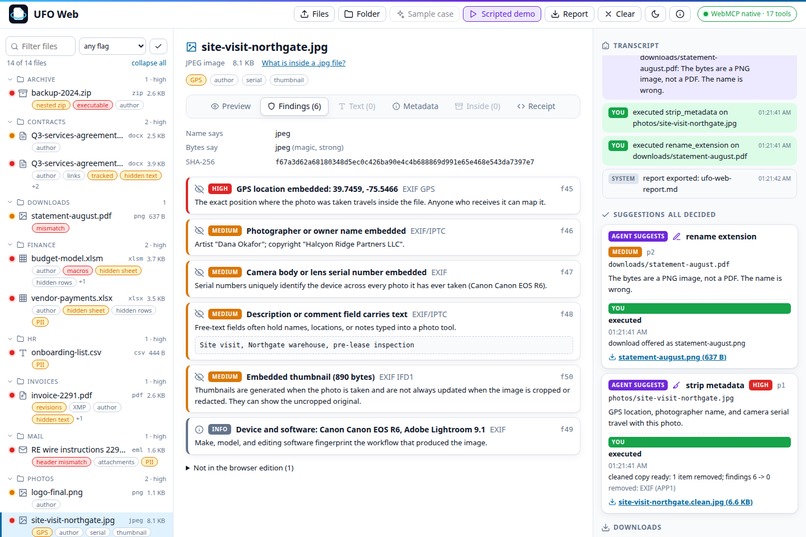Toggle hide icon on Camera serial finding
This screenshot has width=806, height=537.
tap(199, 272)
